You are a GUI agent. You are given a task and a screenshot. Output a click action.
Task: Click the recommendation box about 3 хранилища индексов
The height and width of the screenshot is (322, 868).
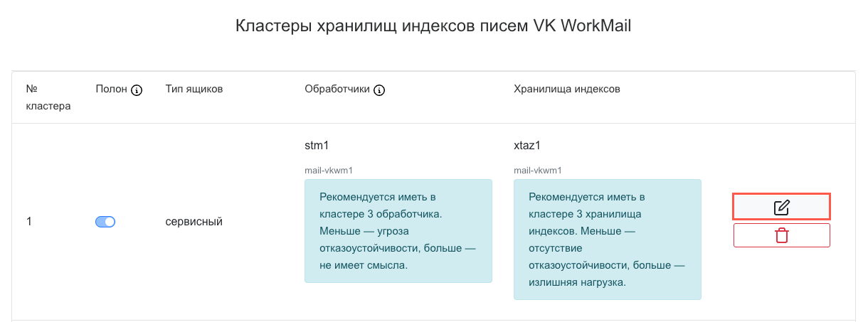[x=607, y=239]
